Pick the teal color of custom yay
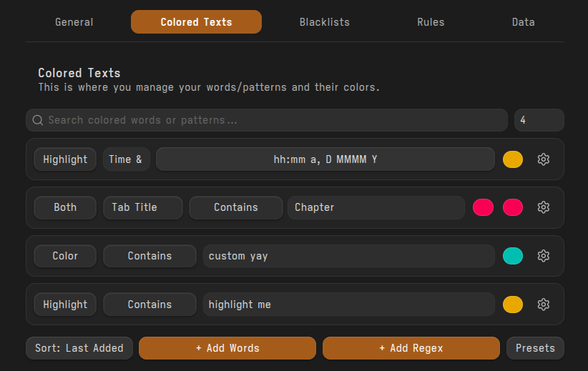This screenshot has height=371, width=588. click(513, 256)
